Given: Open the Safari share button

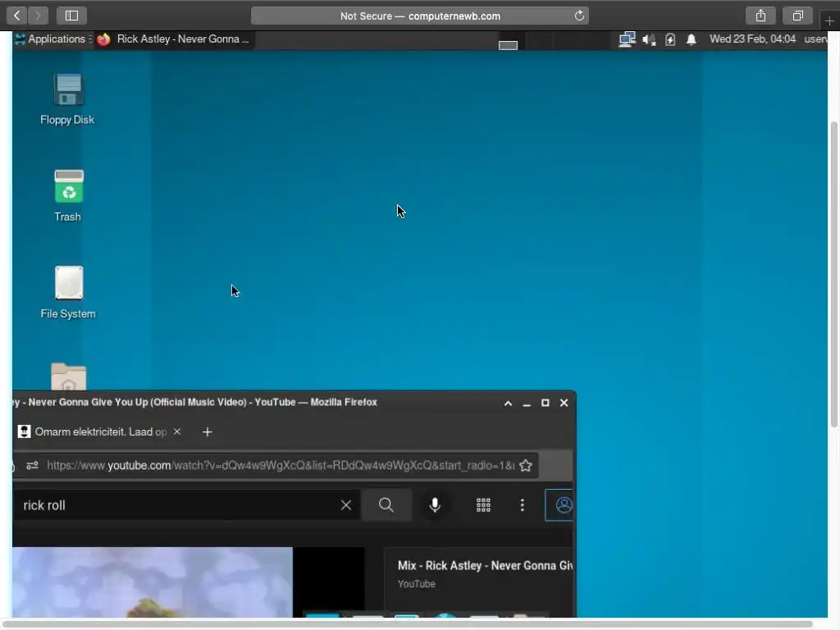Looking at the screenshot, I should click(760, 16).
